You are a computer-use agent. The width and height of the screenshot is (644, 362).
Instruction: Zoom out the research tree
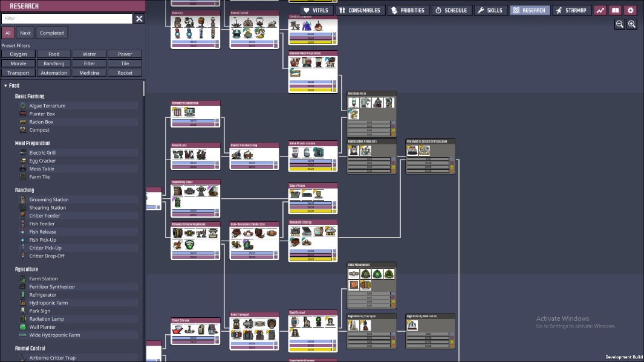pos(619,24)
